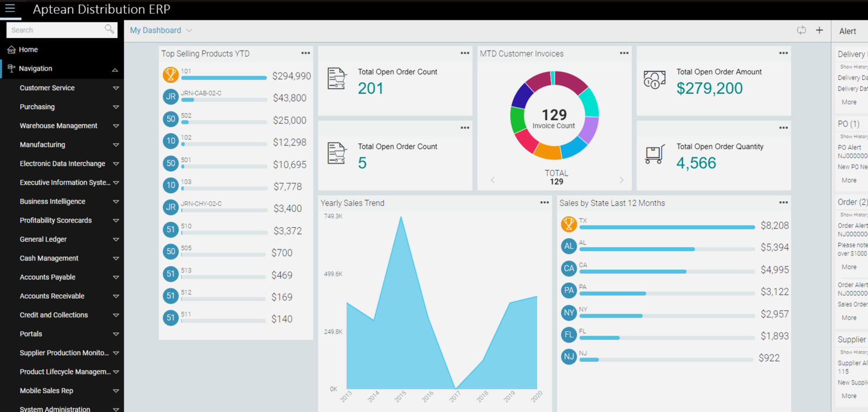
Task: Click More under Supplier alerts
Action: pos(849,396)
